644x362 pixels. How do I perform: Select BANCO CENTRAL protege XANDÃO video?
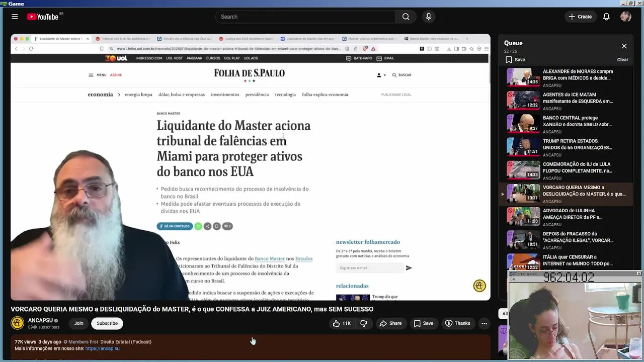click(566, 124)
